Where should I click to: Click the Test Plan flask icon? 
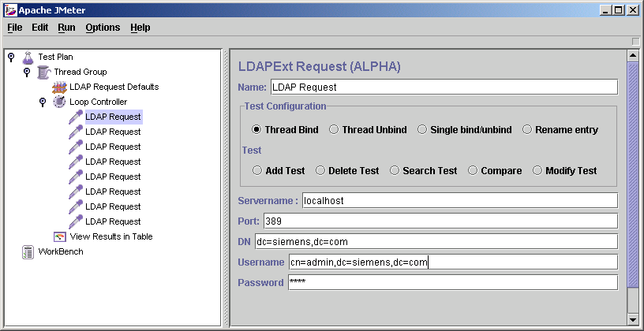28,57
